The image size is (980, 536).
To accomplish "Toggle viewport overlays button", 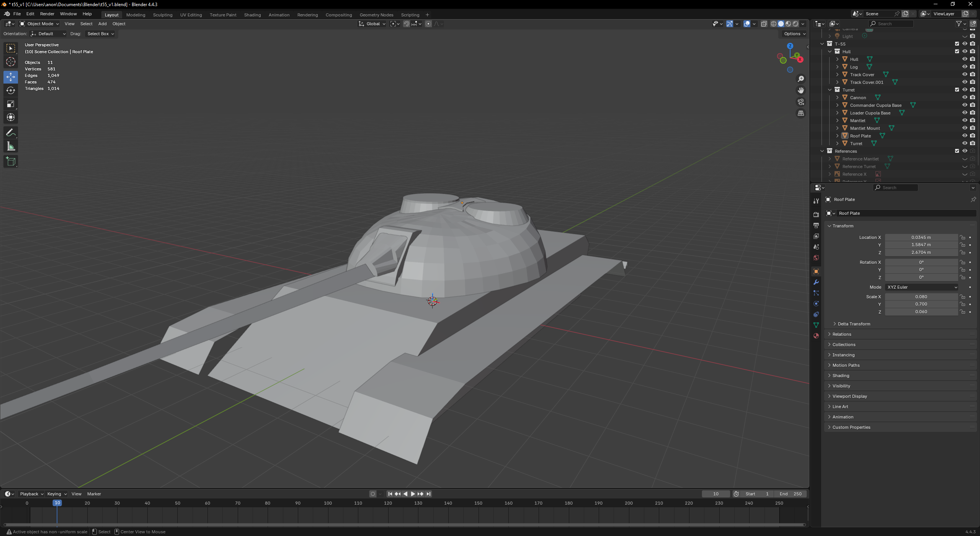I will [747, 24].
